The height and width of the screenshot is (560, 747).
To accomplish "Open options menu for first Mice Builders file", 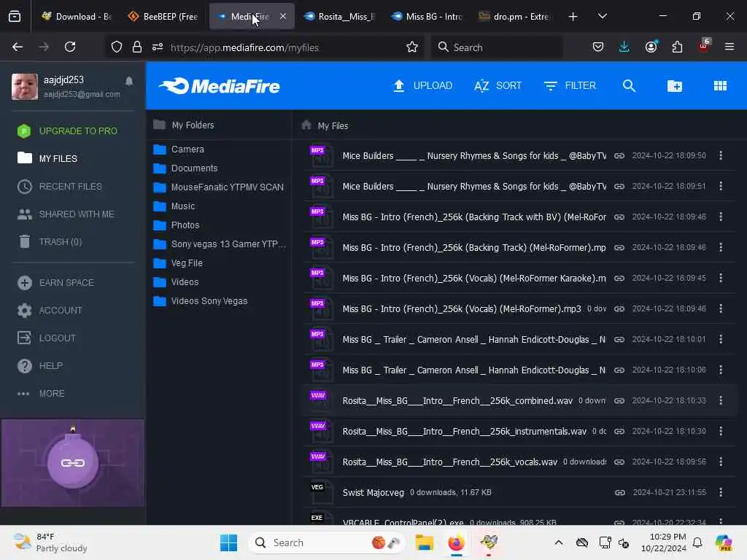I will coord(721,156).
